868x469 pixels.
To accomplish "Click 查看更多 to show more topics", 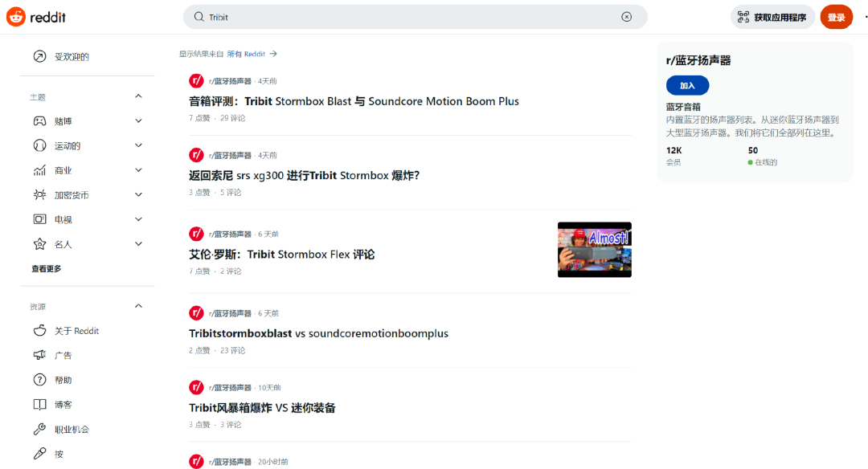I will (46, 267).
